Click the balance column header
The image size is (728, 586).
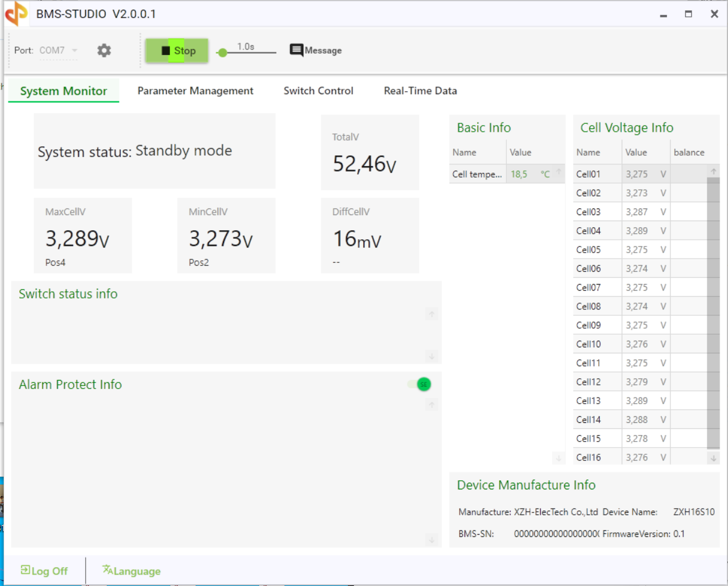point(689,152)
